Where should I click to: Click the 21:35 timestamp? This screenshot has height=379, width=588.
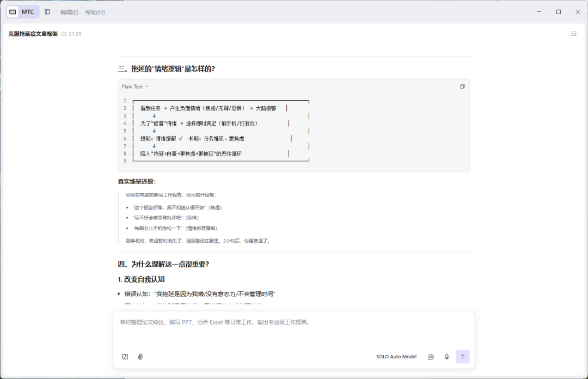75,34
